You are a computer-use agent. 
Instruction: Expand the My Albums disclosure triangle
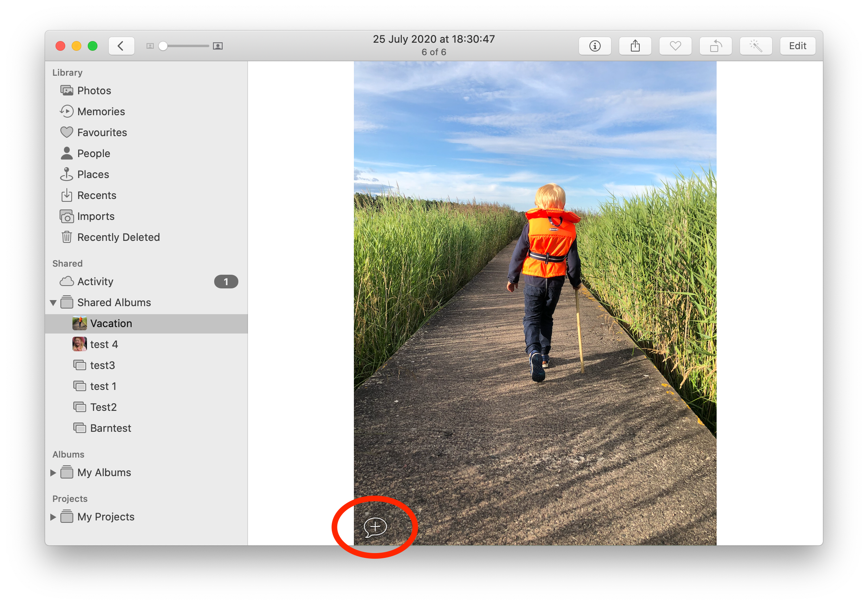pyautogui.click(x=53, y=472)
